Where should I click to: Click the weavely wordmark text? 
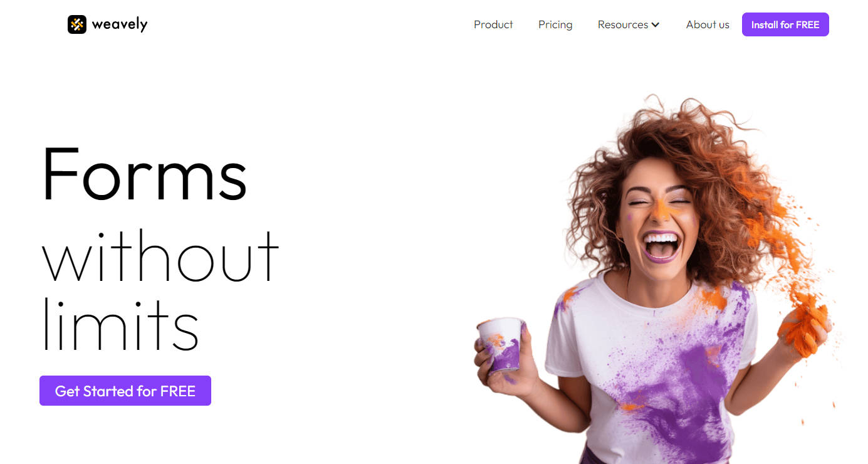tap(120, 24)
